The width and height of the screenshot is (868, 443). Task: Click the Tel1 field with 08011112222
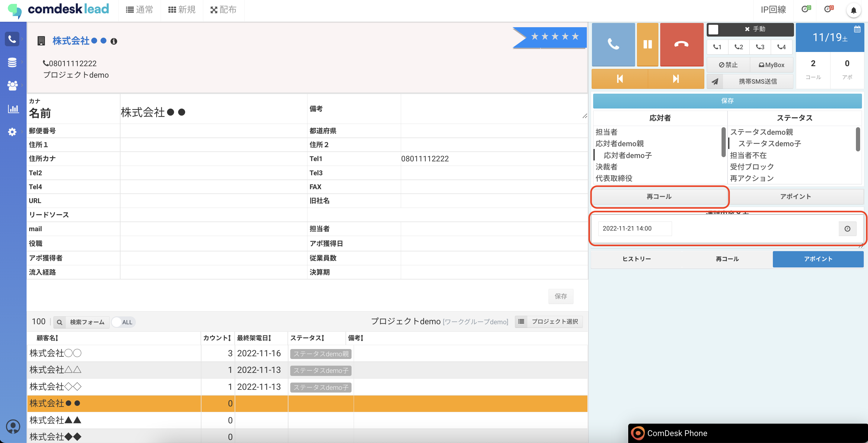click(494, 159)
